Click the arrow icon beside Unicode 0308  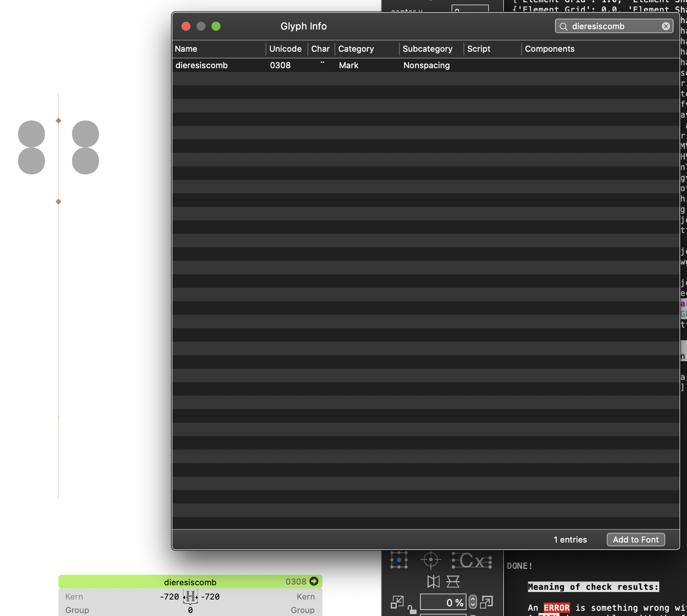[314, 582]
